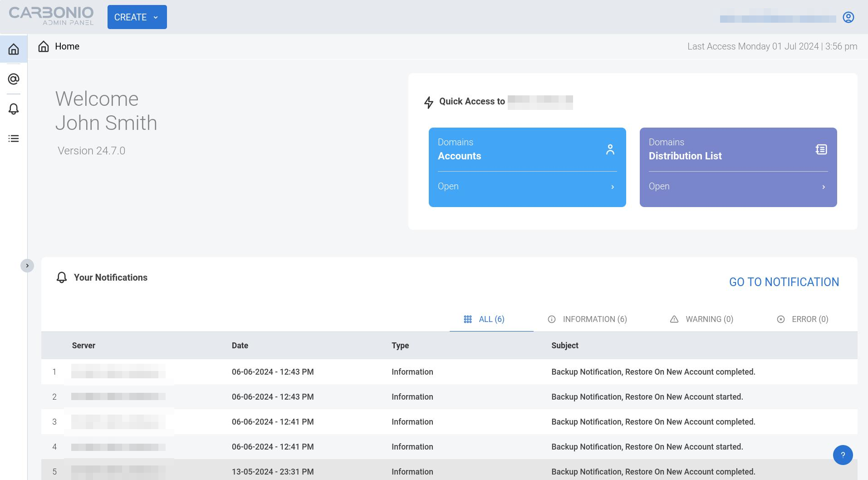Open the list menu sidebar icon
This screenshot has width=868, height=480.
pyautogui.click(x=14, y=139)
